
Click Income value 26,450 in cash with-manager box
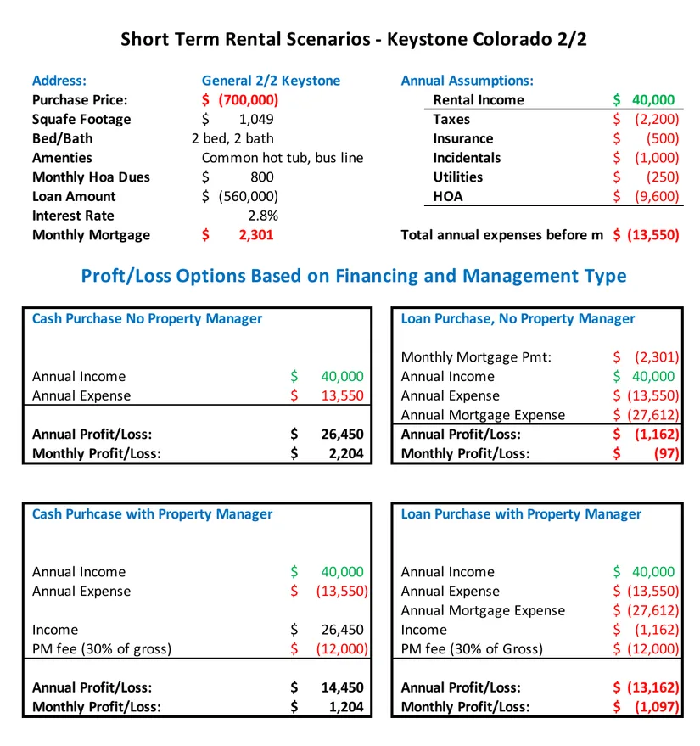[x=342, y=630]
